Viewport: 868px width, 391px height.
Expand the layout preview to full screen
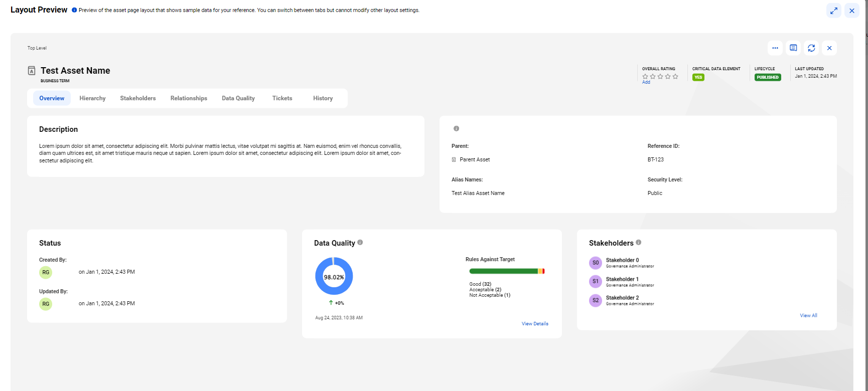coord(834,11)
